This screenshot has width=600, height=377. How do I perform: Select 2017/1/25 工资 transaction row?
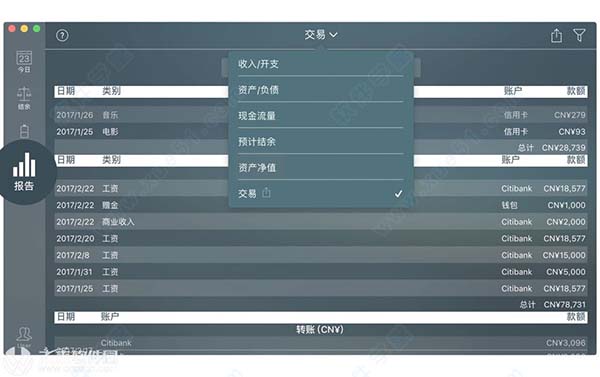click(x=321, y=288)
